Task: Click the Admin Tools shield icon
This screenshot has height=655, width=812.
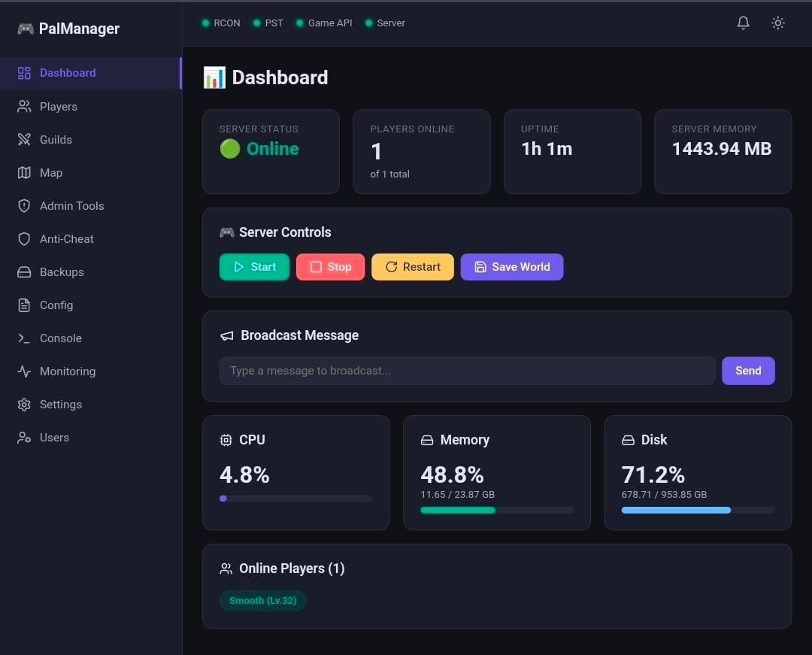Action: pos(24,206)
